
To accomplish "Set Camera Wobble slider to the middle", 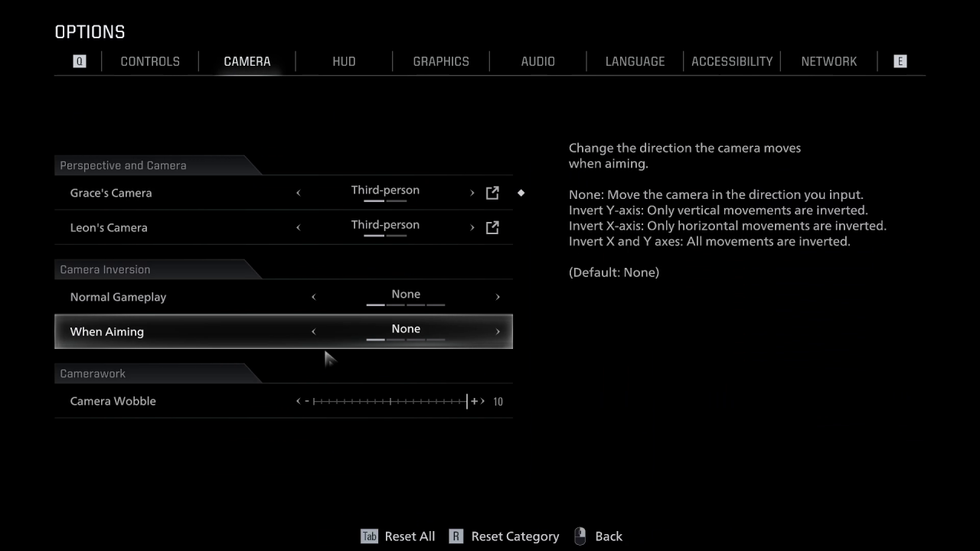I will 390,401.
